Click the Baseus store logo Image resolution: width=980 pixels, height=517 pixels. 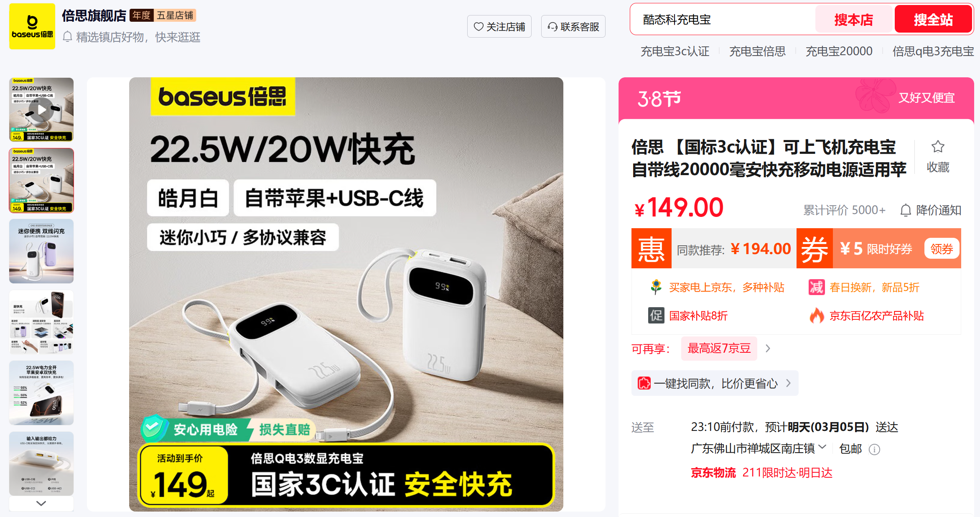(x=32, y=26)
